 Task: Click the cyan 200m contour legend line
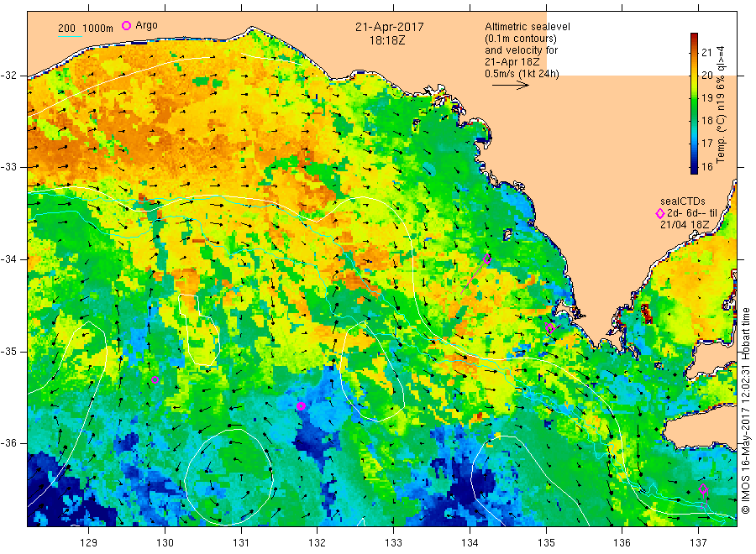pyautogui.click(x=70, y=36)
